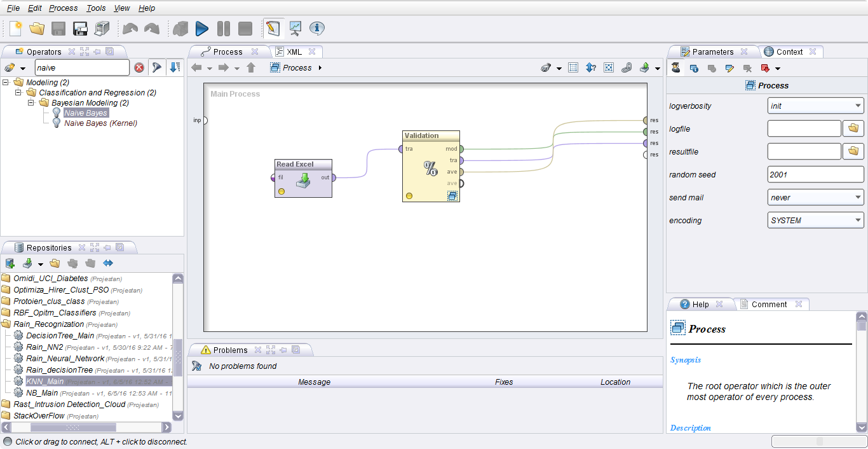Switch to the Results perspective icon
The height and width of the screenshot is (449, 868).
[295, 29]
